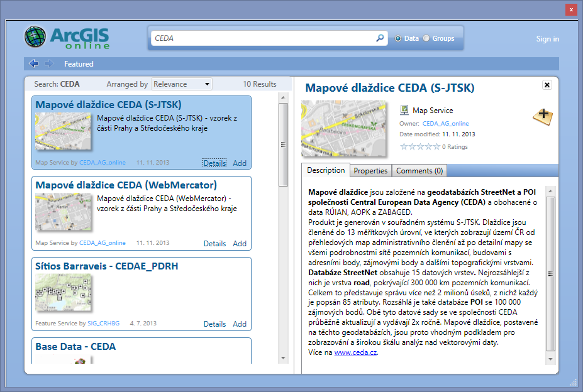
Task: Switch to the Description tab
Action: coord(326,170)
